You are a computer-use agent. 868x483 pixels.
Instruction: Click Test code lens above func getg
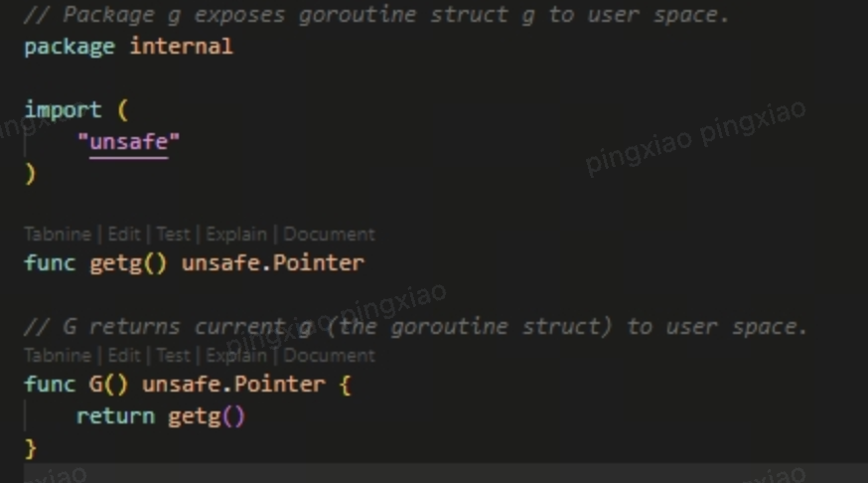click(173, 235)
